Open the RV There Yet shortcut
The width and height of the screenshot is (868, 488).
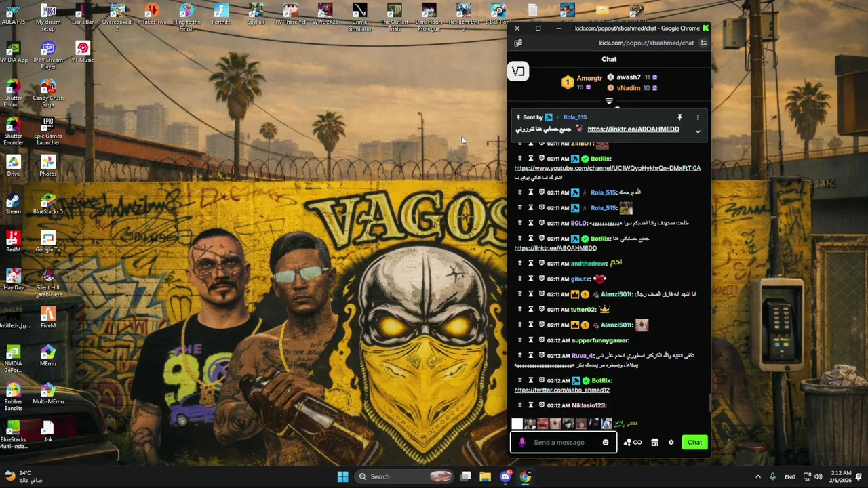point(290,15)
